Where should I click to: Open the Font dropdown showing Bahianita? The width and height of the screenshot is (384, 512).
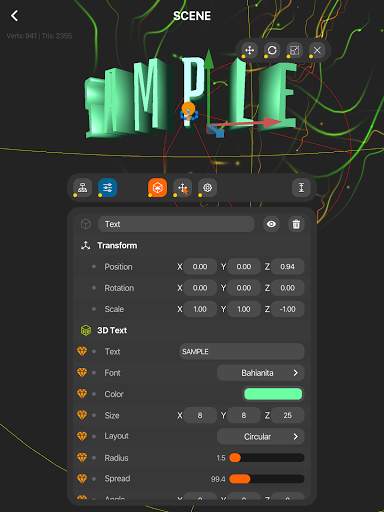coord(260,373)
